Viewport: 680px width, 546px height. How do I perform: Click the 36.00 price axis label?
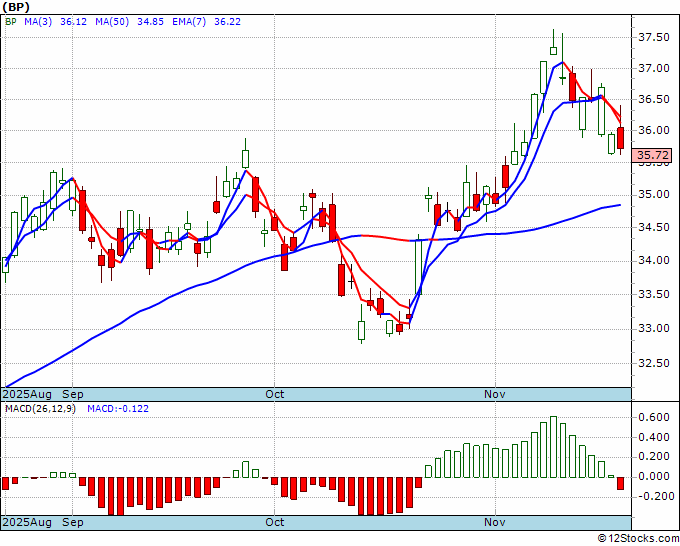[x=654, y=131]
